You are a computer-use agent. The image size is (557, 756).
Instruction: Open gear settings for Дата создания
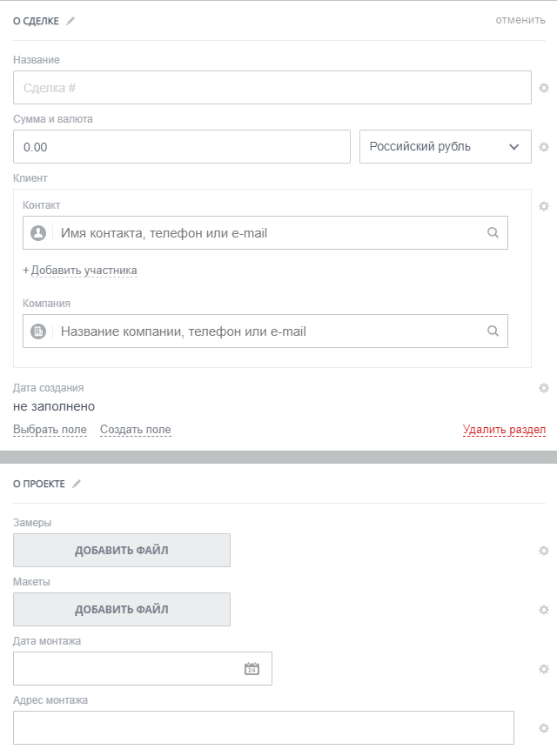(544, 388)
